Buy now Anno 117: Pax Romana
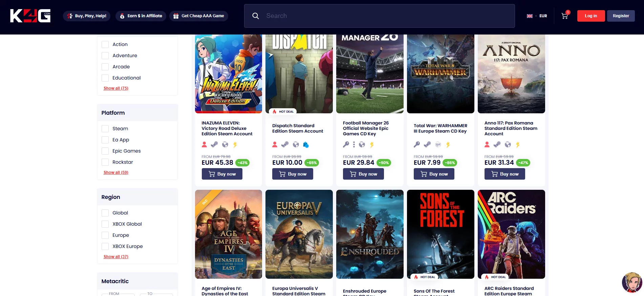644x296 pixels. click(x=505, y=174)
